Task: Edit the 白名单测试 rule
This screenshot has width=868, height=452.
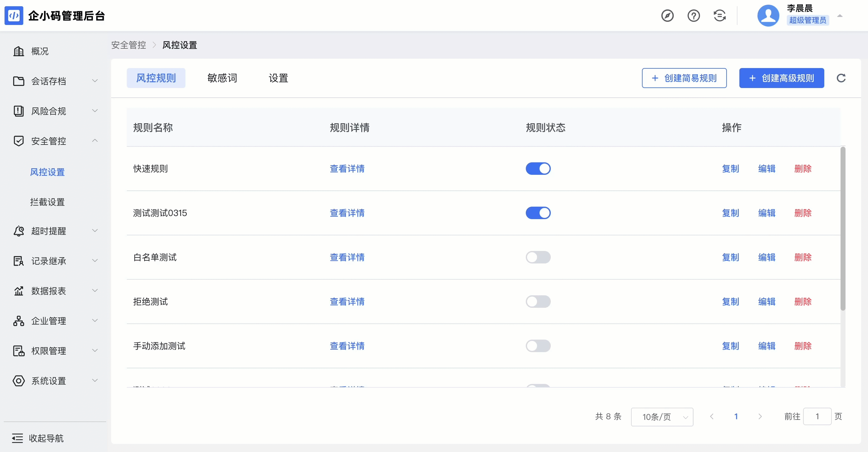Action: pyautogui.click(x=767, y=257)
